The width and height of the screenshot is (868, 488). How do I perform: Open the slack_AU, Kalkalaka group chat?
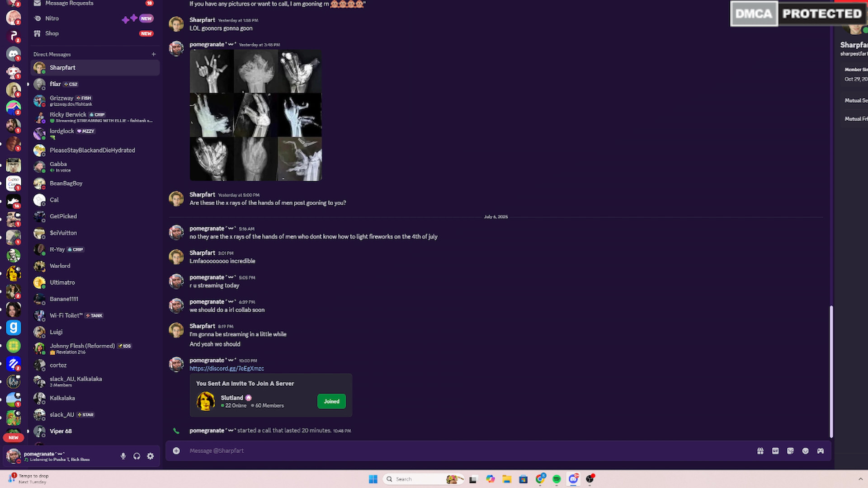coord(95,381)
